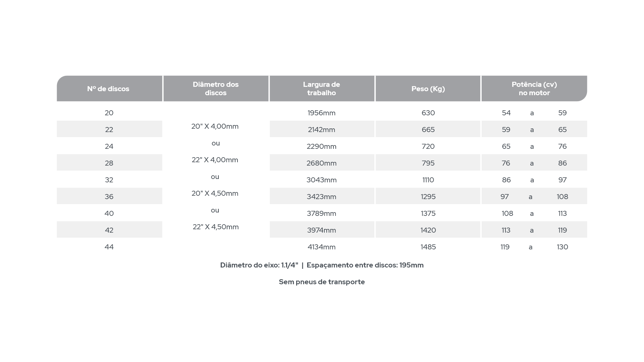Select the 22" X 4,50mm disc option
The height and width of the screenshot is (362, 644).
[216, 227]
